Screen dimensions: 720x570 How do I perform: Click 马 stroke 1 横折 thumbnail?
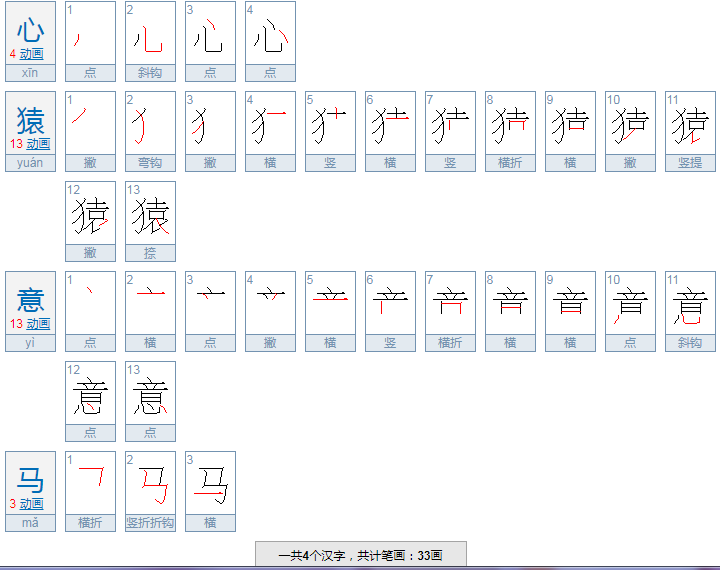(x=90, y=484)
